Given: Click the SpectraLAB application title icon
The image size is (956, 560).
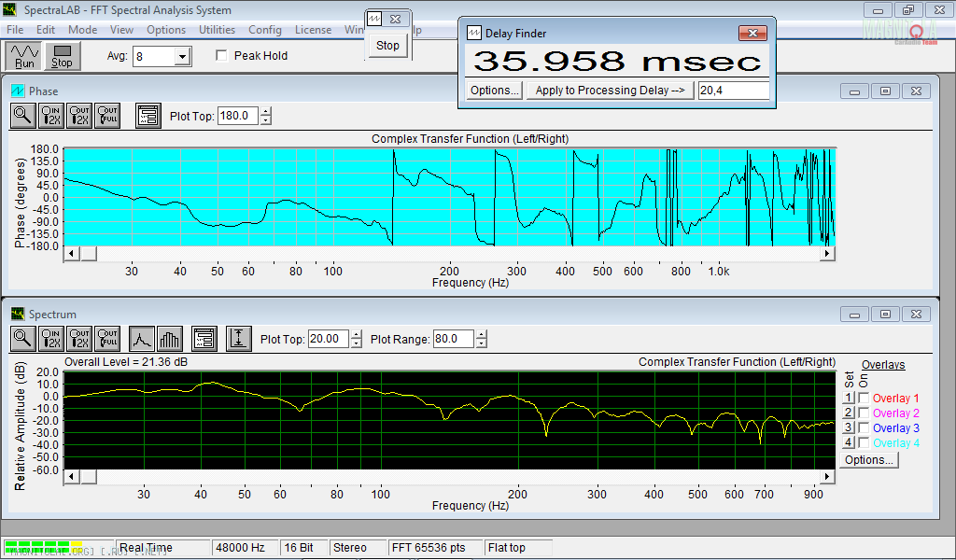Looking at the screenshot, I should (x=9, y=9).
